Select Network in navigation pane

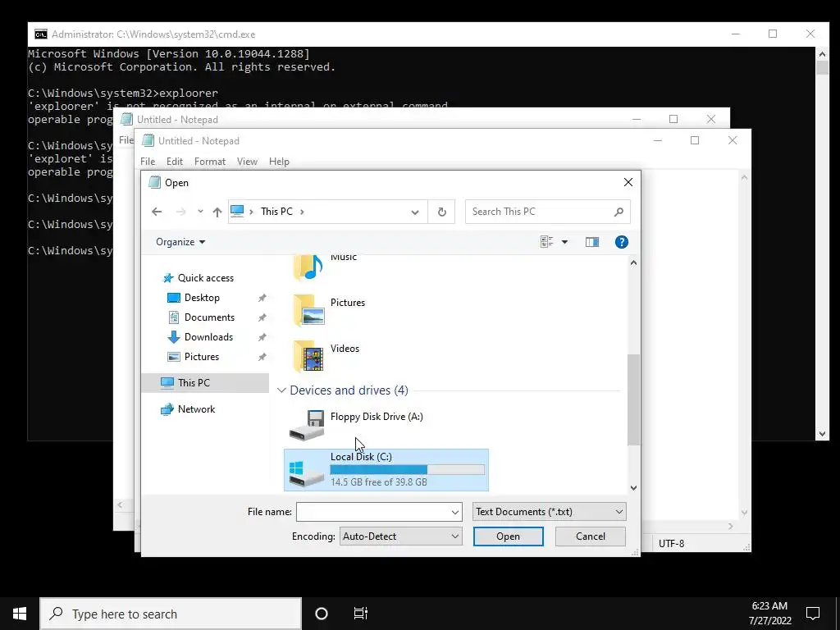pos(196,409)
